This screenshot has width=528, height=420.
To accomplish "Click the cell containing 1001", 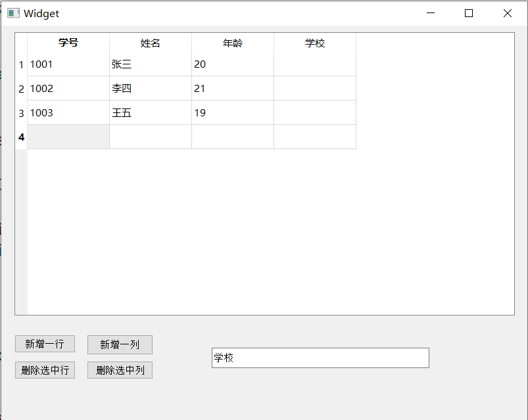I will coord(68,64).
